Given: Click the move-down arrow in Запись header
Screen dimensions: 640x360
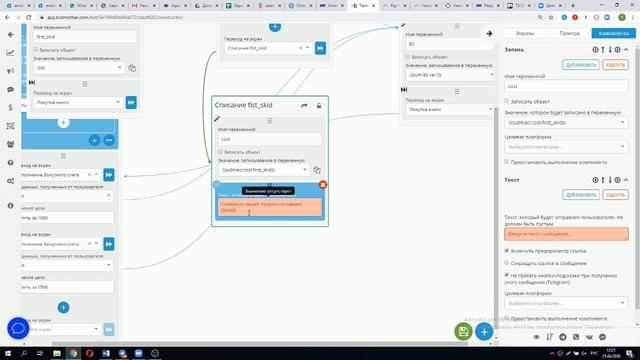Looking at the screenshot, I should click(x=610, y=49).
